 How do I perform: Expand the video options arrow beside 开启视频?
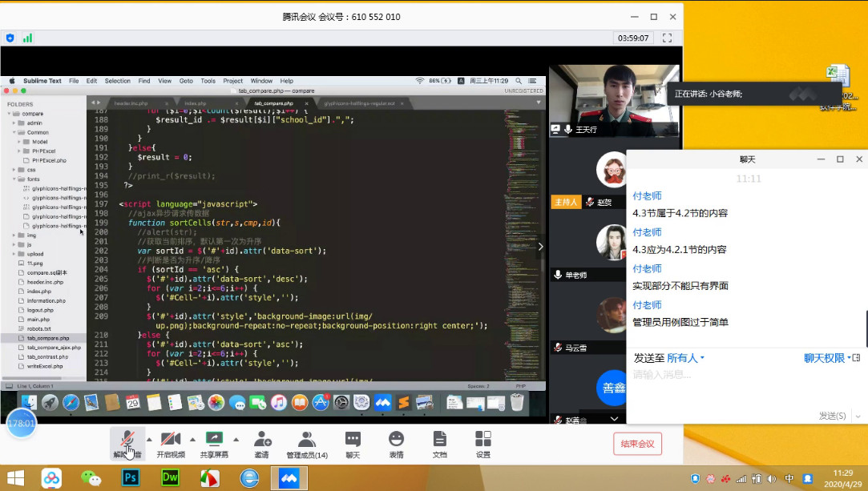192,439
